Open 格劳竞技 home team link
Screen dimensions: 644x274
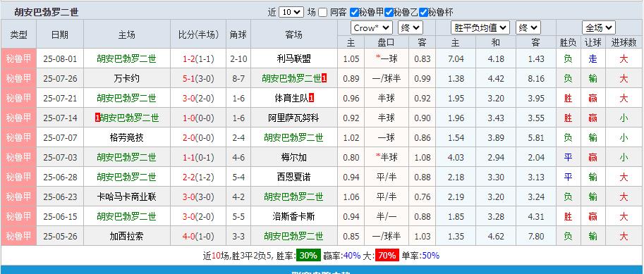click(x=126, y=138)
